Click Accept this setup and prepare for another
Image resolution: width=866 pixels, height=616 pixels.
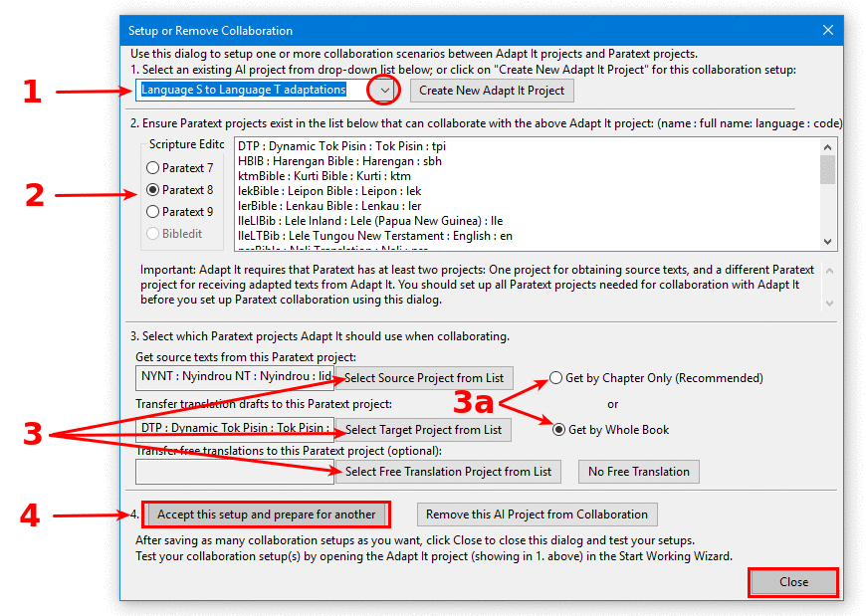[266, 514]
